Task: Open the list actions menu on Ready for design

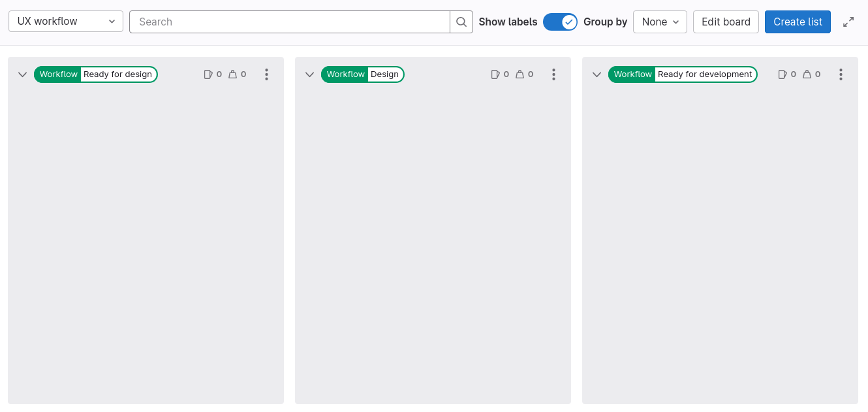Action: (x=266, y=74)
